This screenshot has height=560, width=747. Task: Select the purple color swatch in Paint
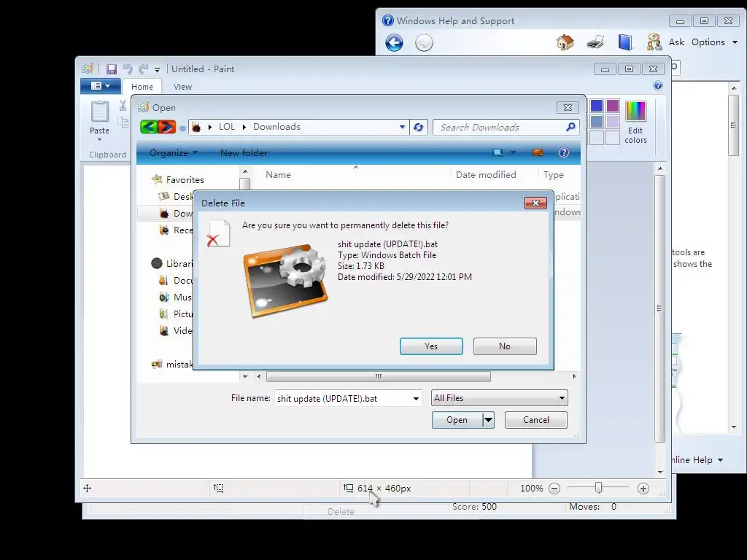(x=613, y=106)
